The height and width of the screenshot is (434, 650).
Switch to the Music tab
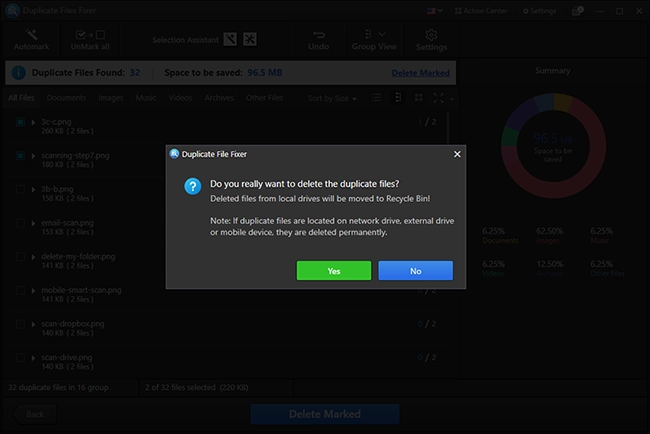146,98
